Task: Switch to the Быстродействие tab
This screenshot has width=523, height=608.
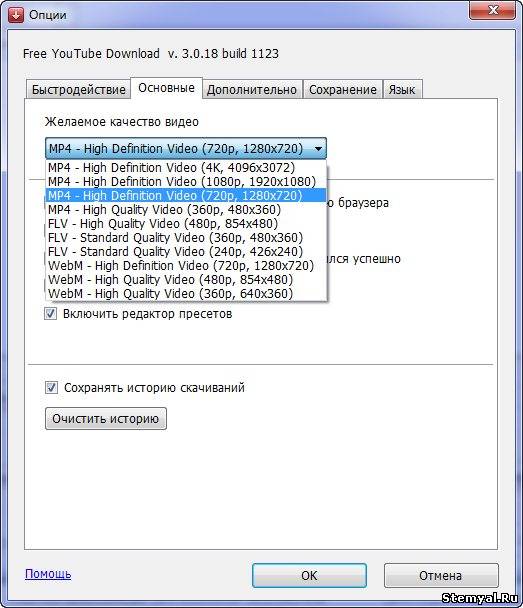Action: click(x=78, y=90)
